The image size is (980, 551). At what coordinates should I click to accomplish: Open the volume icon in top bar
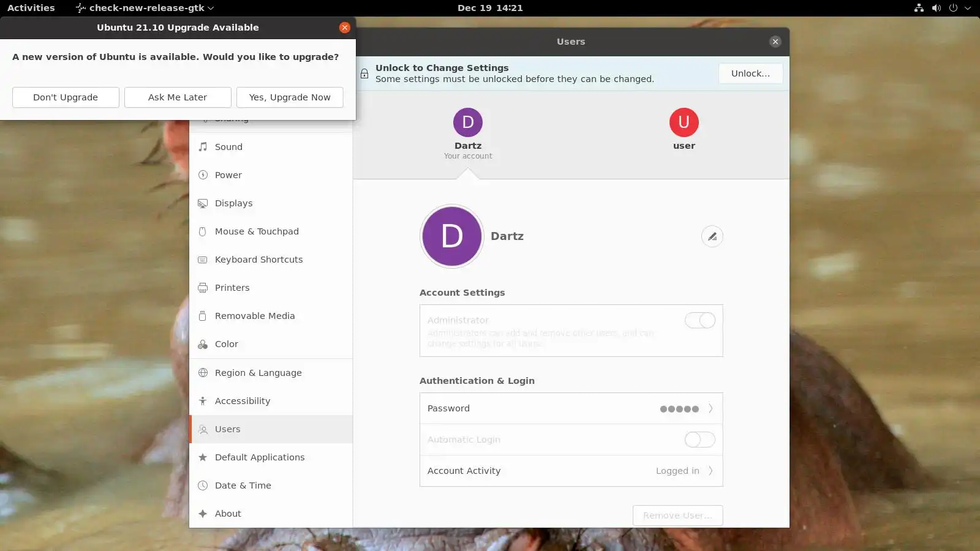[x=936, y=8]
